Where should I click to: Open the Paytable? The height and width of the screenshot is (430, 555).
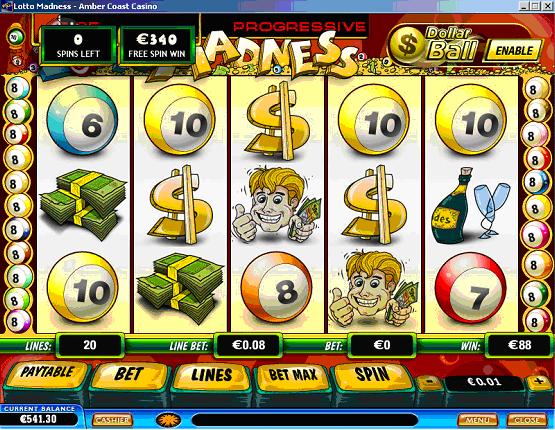pyautogui.click(x=47, y=374)
